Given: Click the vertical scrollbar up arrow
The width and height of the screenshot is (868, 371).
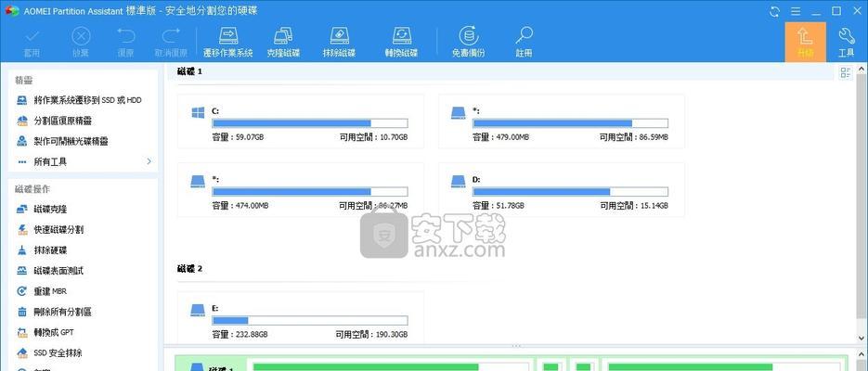Looking at the screenshot, I should 862,69.
